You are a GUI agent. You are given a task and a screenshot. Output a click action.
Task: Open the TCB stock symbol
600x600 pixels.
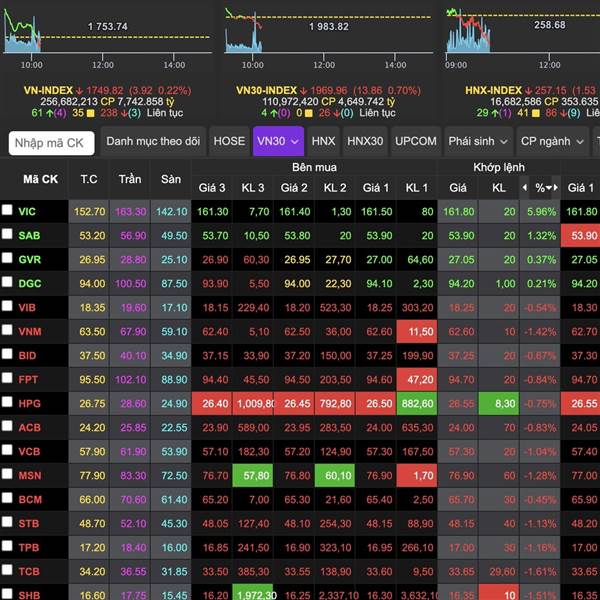pyautogui.click(x=29, y=572)
